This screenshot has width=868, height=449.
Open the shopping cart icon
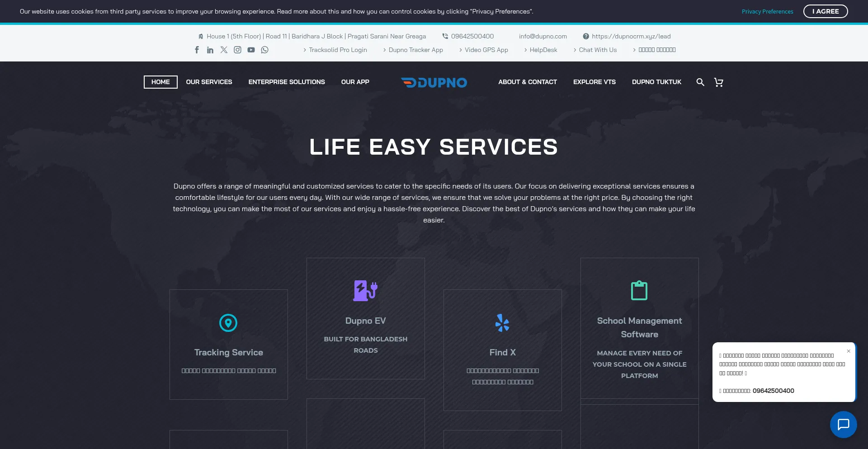[718, 82]
